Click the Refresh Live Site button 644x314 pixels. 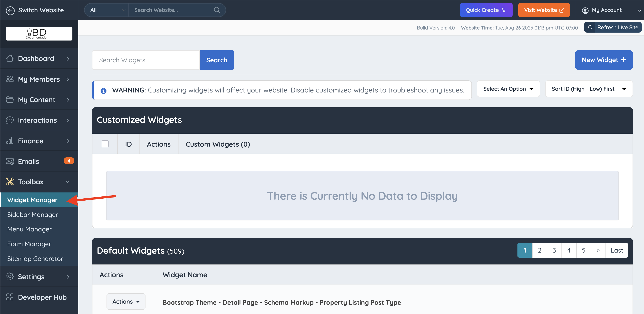(x=613, y=28)
